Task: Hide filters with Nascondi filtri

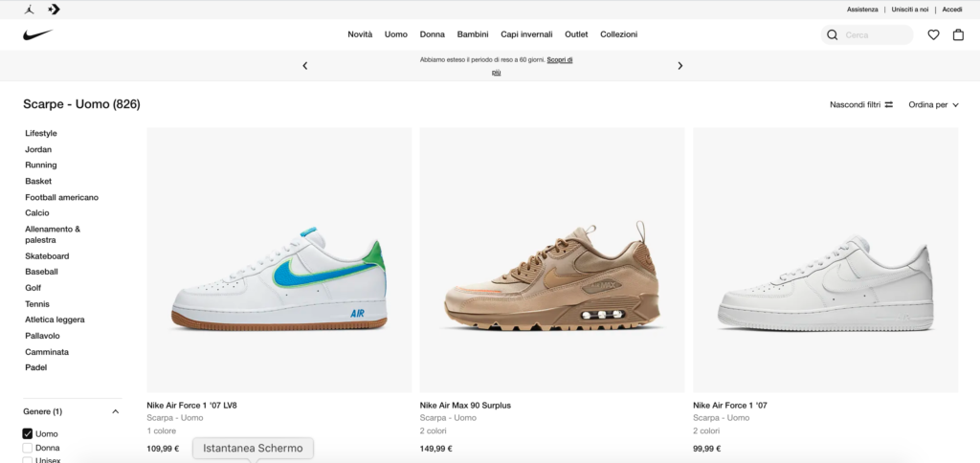Action: [861, 105]
